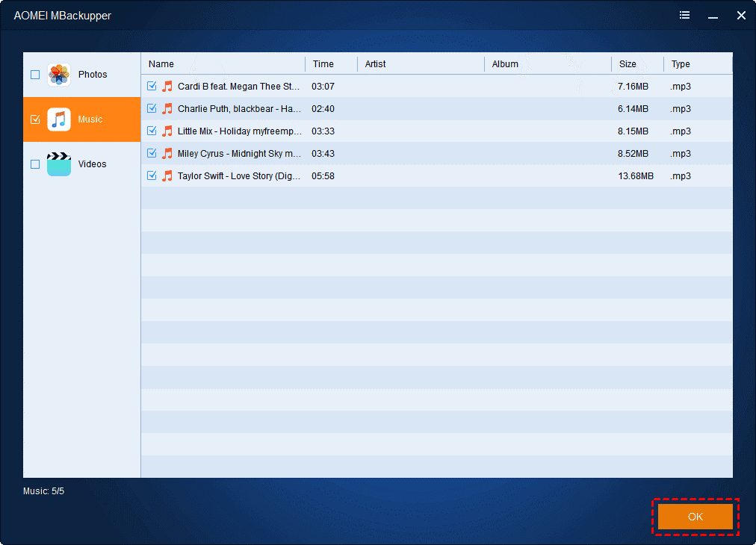This screenshot has width=756, height=545.
Task: Click the duration value 03:43
Action: [323, 154]
